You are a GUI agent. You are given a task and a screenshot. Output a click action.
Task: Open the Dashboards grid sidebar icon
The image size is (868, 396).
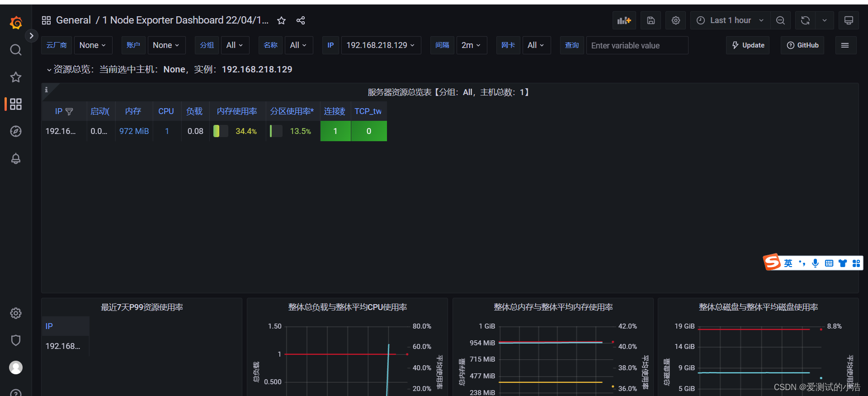click(16, 104)
